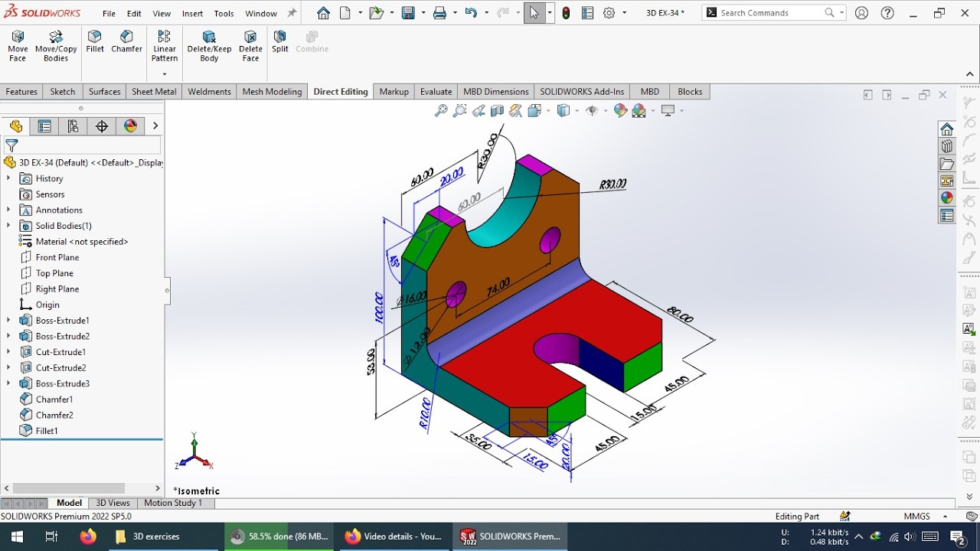Open the Help question mark icon

pos(887,13)
